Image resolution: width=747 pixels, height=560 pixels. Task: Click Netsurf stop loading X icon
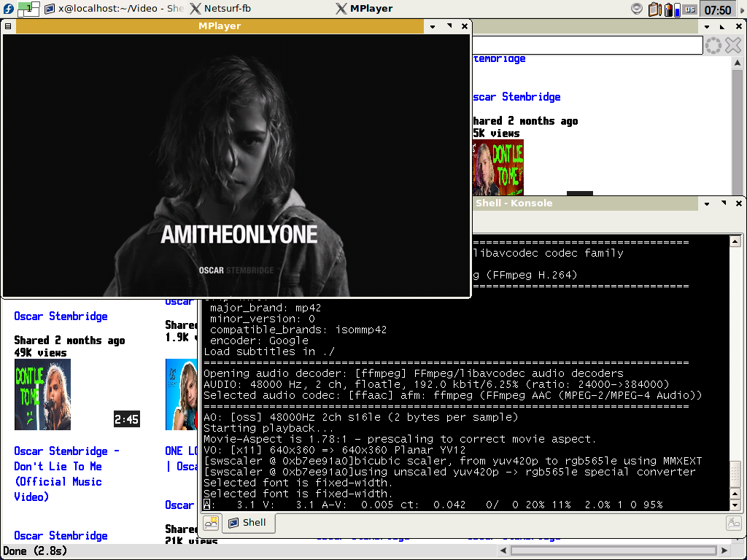coord(733,45)
